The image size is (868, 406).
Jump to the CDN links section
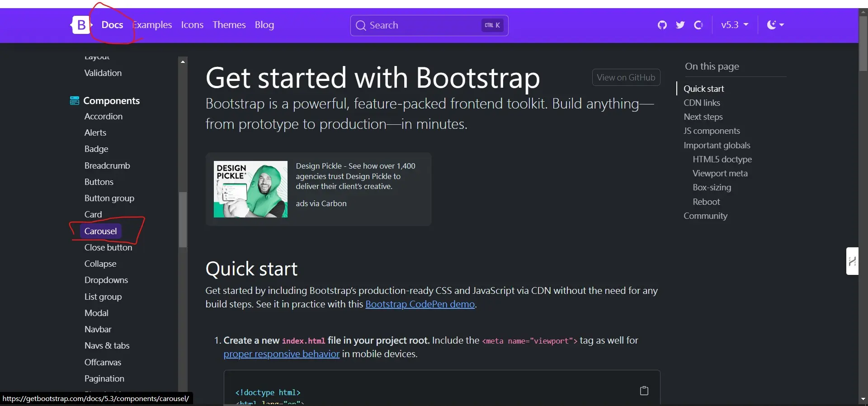click(702, 103)
